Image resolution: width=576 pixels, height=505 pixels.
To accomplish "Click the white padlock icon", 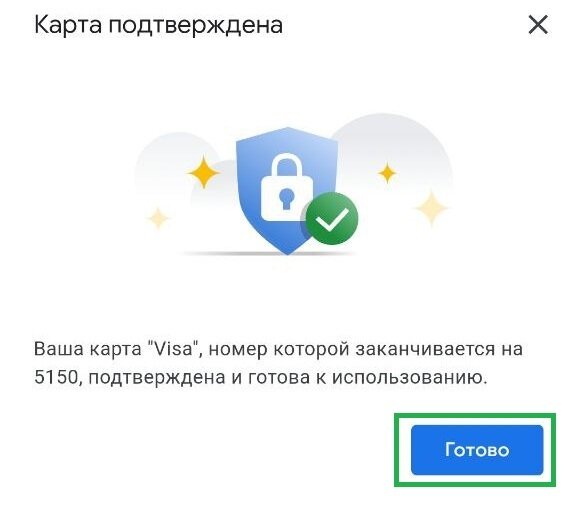I will 287,187.
